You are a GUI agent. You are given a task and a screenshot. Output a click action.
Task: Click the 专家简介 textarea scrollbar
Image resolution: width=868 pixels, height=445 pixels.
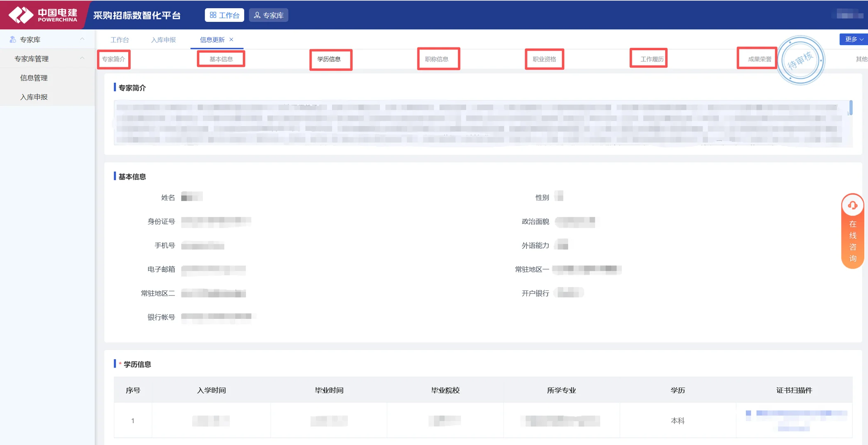coord(851,108)
